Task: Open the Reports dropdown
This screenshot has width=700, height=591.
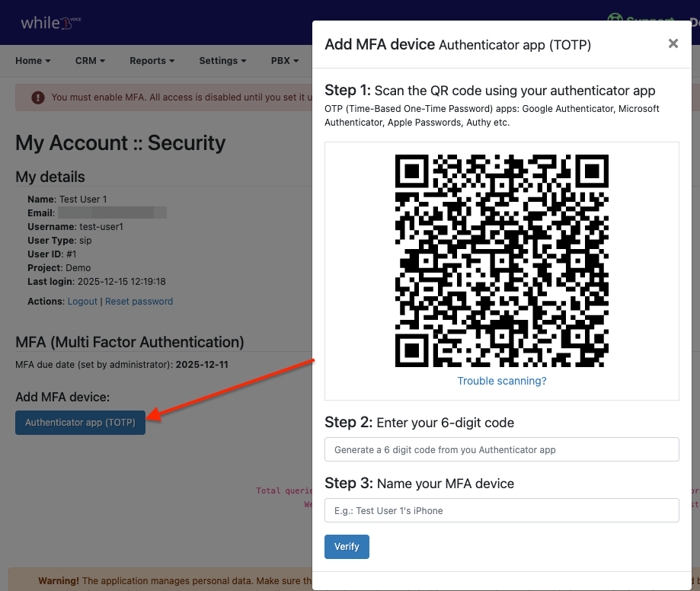Action: tap(152, 61)
